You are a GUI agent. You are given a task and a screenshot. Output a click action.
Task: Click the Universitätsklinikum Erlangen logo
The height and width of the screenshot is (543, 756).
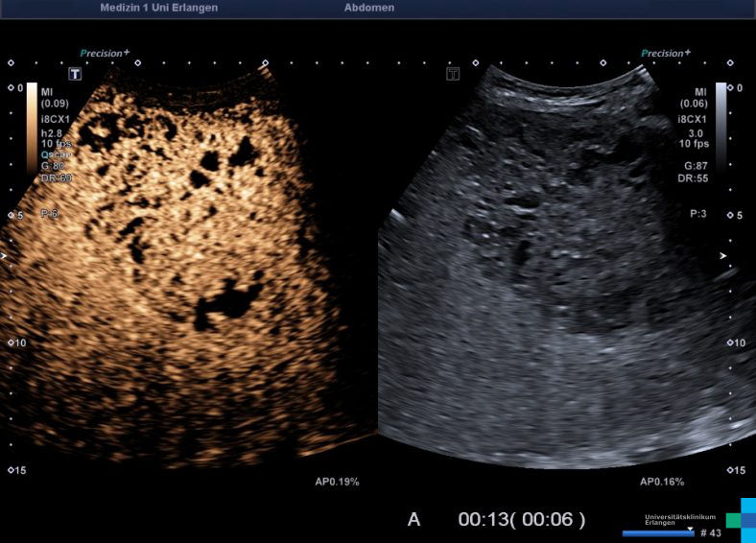pyautogui.click(x=740, y=519)
